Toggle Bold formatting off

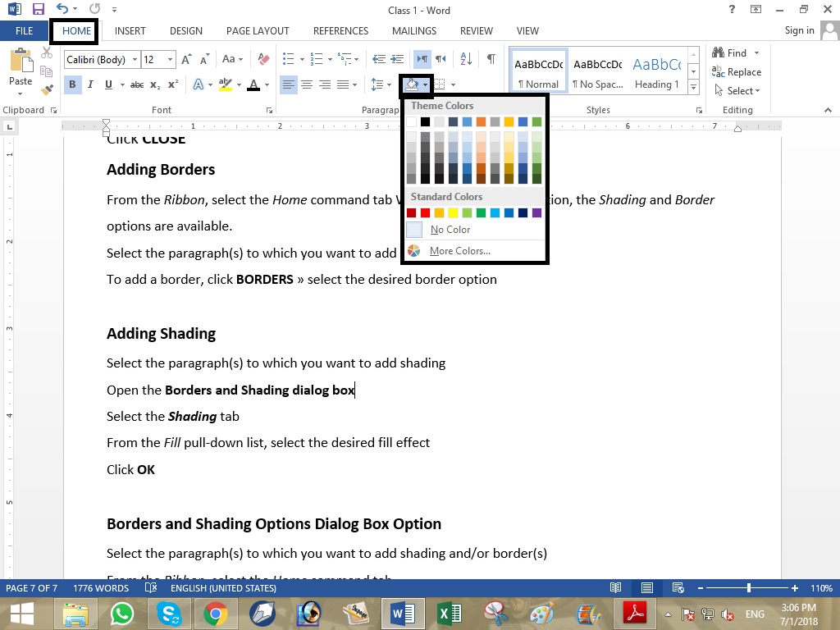(72, 84)
